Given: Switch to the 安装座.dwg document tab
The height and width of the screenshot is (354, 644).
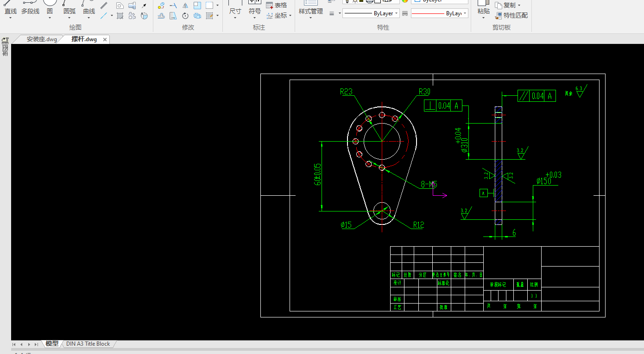Looking at the screenshot, I should coord(41,39).
